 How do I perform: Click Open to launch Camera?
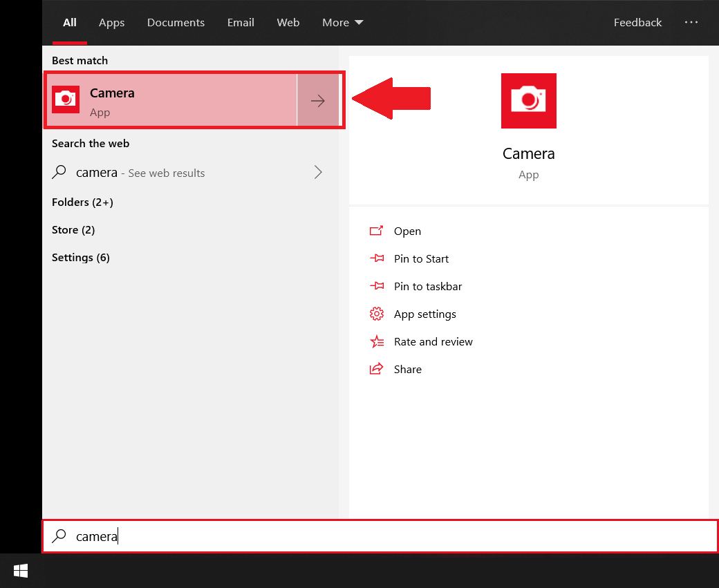pyautogui.click(x=407, y=231)
